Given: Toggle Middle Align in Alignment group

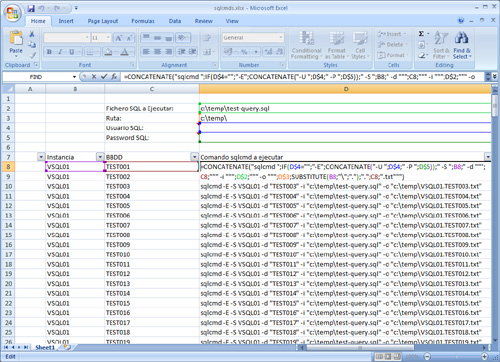Looking at the screenshot, I should (157, 38).
